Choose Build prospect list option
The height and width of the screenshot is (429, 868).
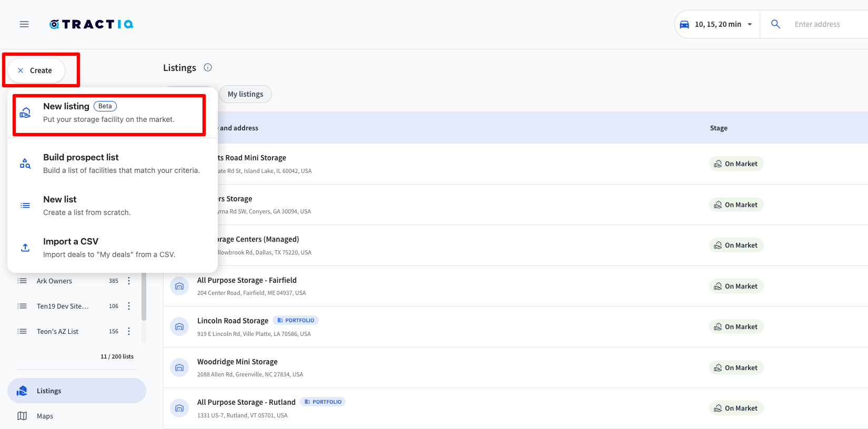[113, 164]
